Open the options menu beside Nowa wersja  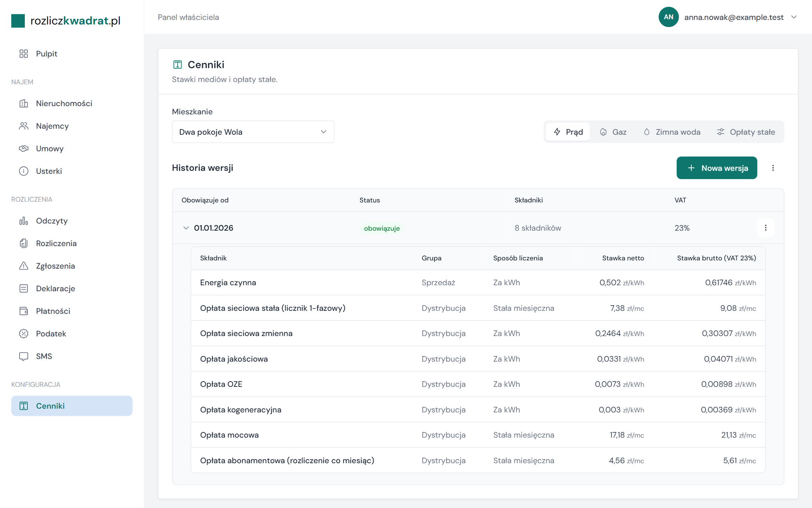[x=773, y=168]
